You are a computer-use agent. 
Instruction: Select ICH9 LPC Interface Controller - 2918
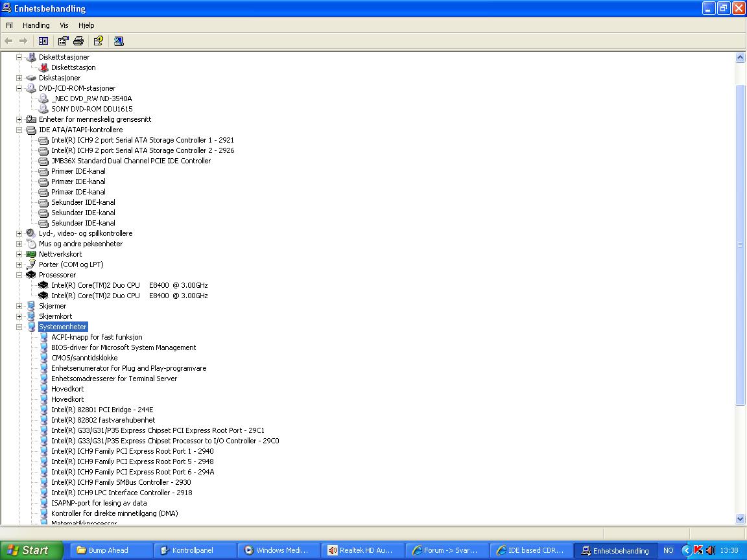121,493
